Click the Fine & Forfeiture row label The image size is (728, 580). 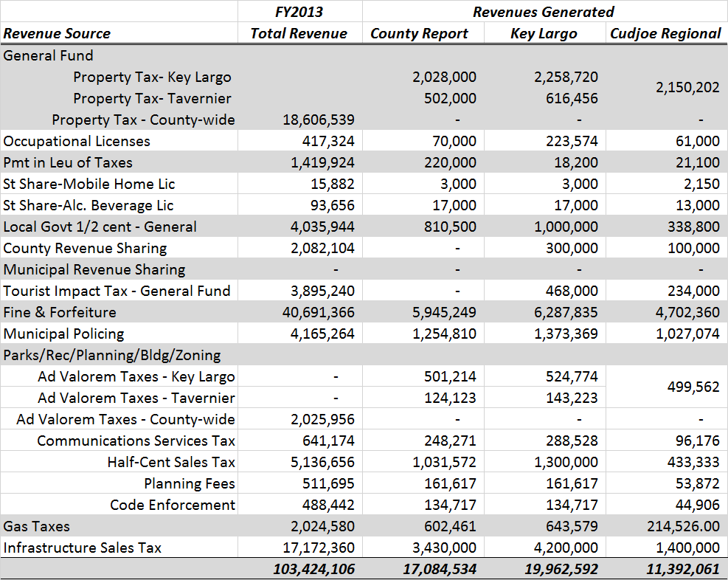[60, 312]
